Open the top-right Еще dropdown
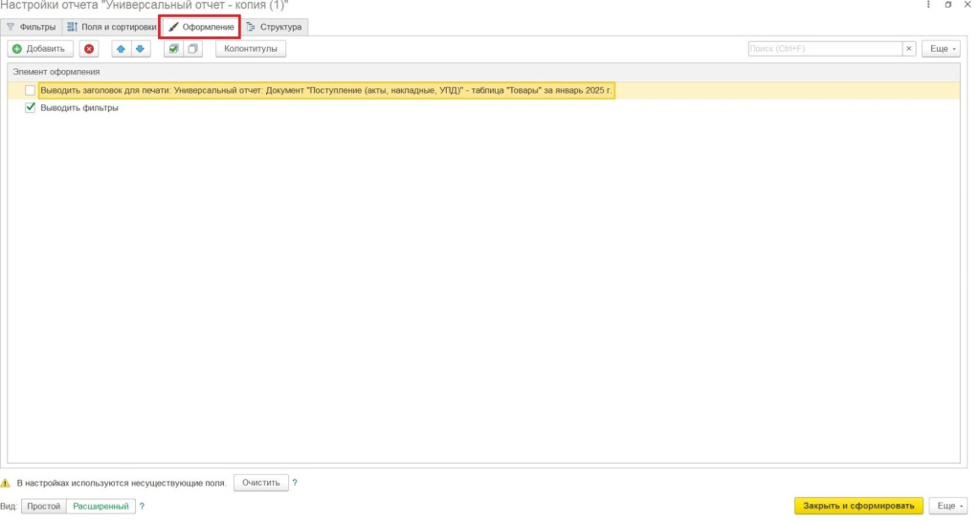980x522 pixels. point(940,49)
